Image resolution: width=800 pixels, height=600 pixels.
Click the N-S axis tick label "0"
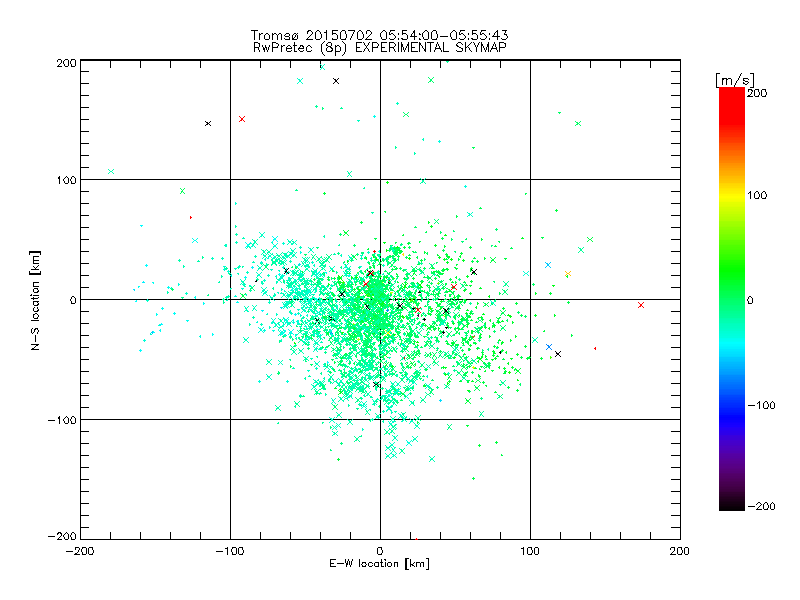pyautogui.click(x=73, y=300)
